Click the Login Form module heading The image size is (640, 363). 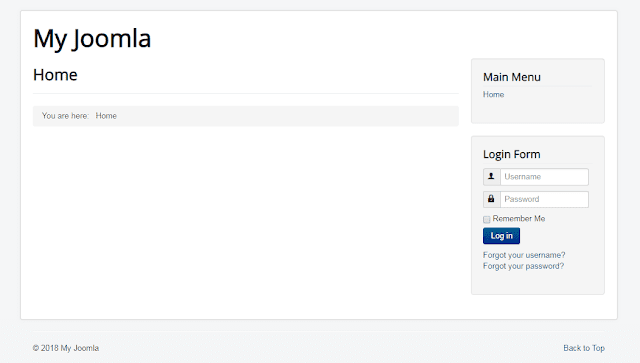coord(511,154)
